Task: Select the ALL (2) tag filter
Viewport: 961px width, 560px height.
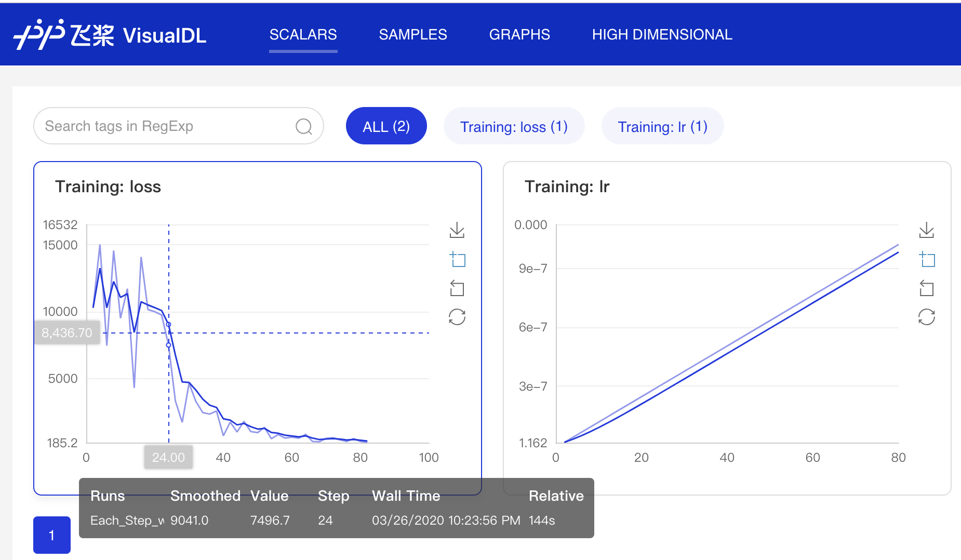Action: click(x=386, y=126)
